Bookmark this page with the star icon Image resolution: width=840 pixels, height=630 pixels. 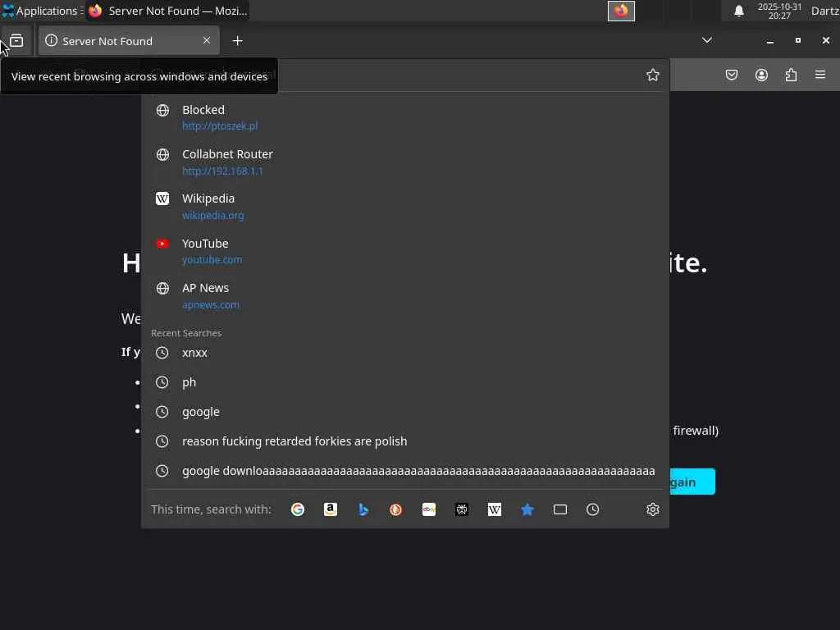652,75
